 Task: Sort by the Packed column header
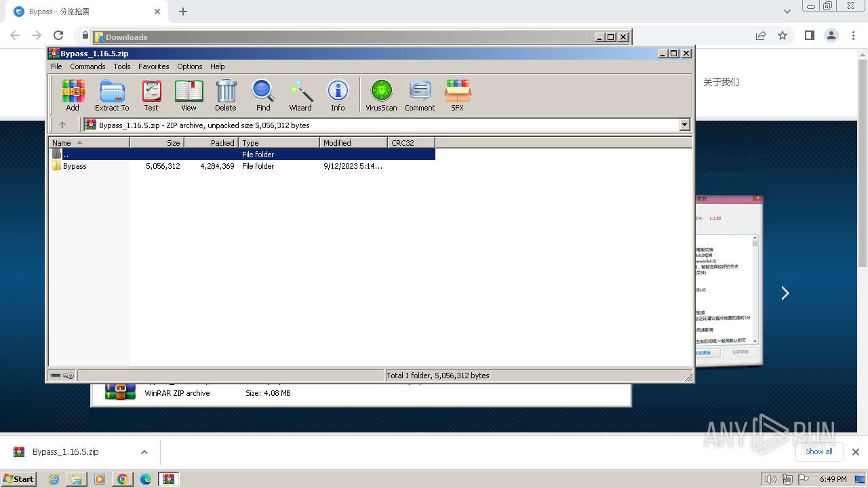211,142
